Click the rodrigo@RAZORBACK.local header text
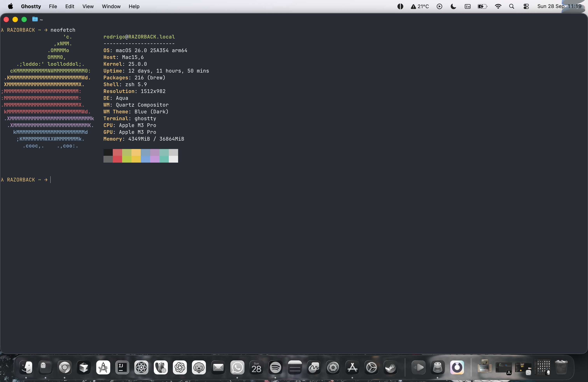The height and width of the screenshot is (382, 588). [139, 37]
